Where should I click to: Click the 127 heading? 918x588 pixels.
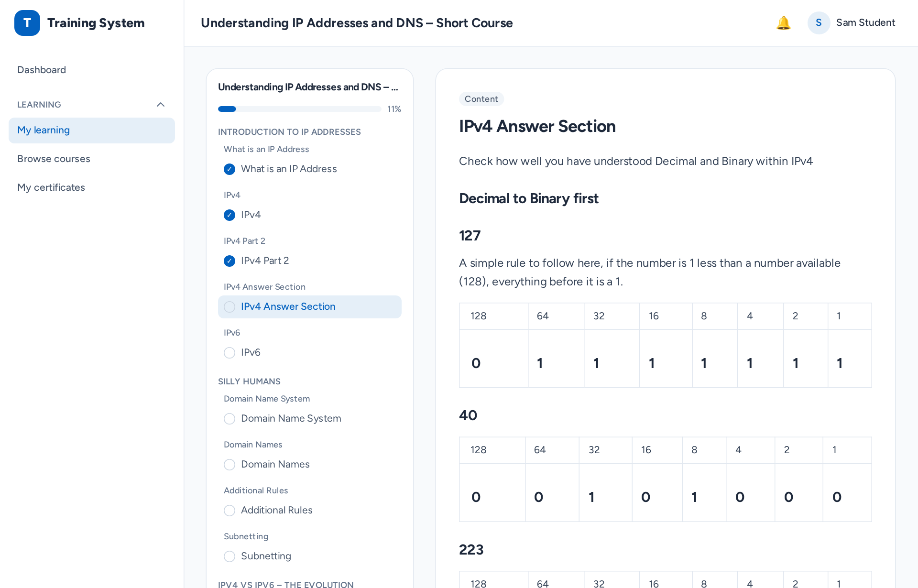(470, 236)
